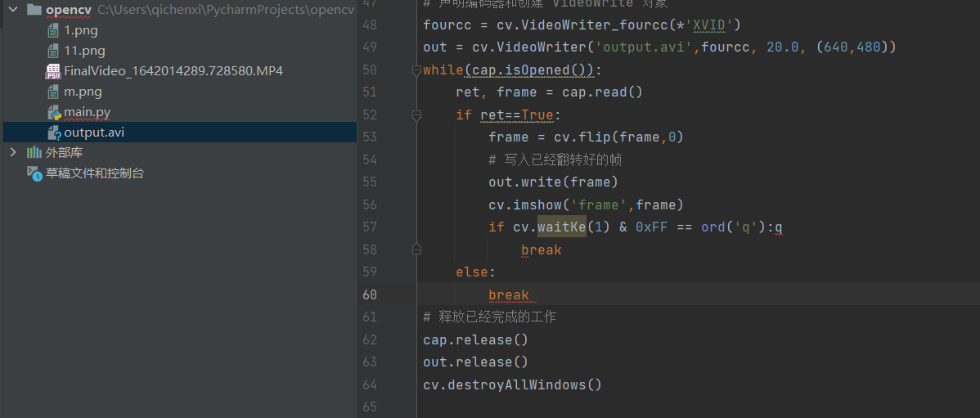Viewport: 980px width, 418px height.
Task: Click the main.py Python file icon
Action: coord(54,112)
